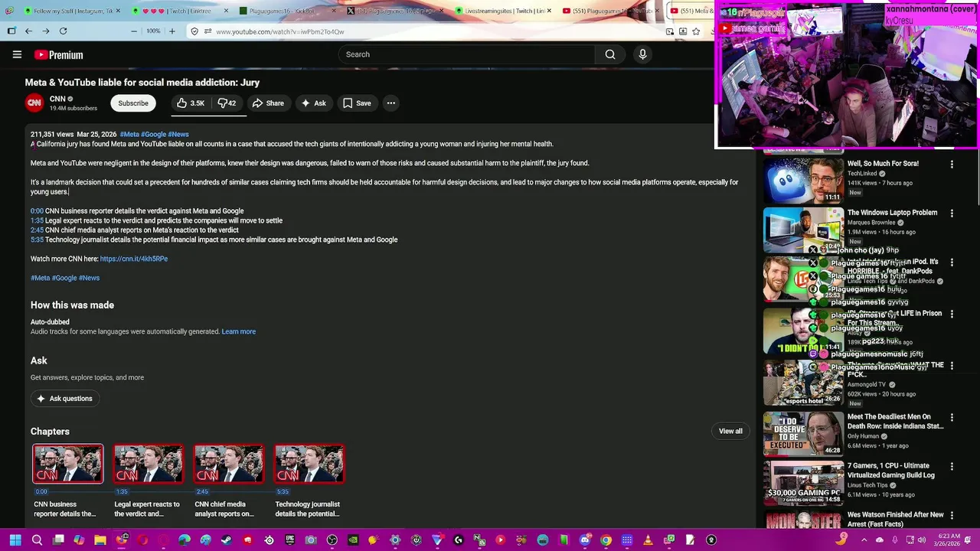This screenshot has width=980, height=551.
Task: Click the browser address bar URL
Action: [x=280, y=31]
